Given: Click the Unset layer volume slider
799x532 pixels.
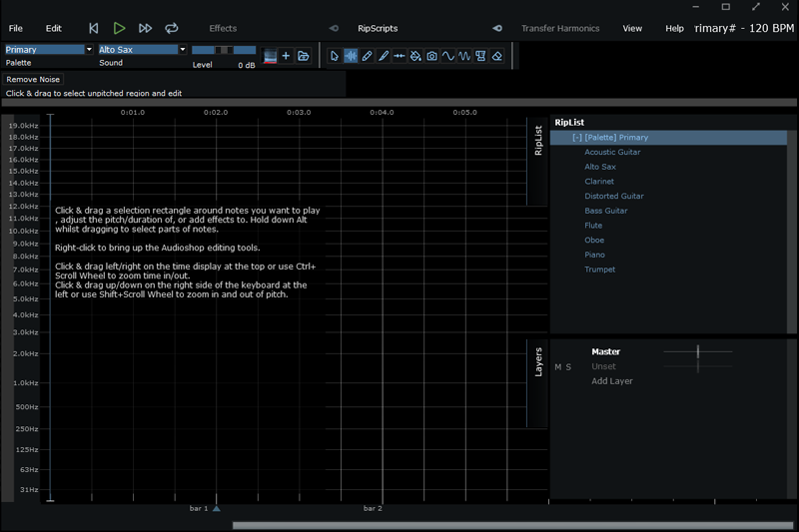Looking at the screenshot, I should [698, 366].
